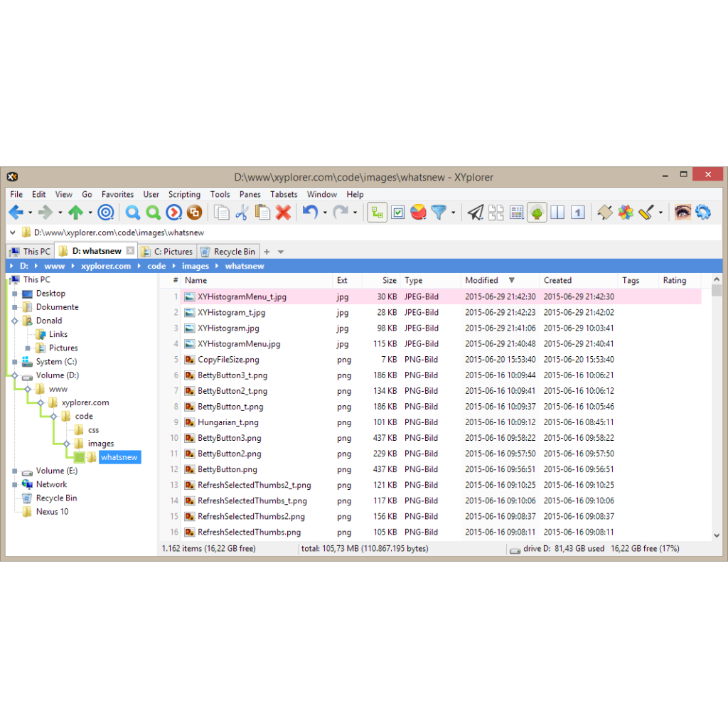Open the tab list dropdown arrow
The width and height of the screenshot is (728, 728).
pyautogui.click(x=281, y=252)
